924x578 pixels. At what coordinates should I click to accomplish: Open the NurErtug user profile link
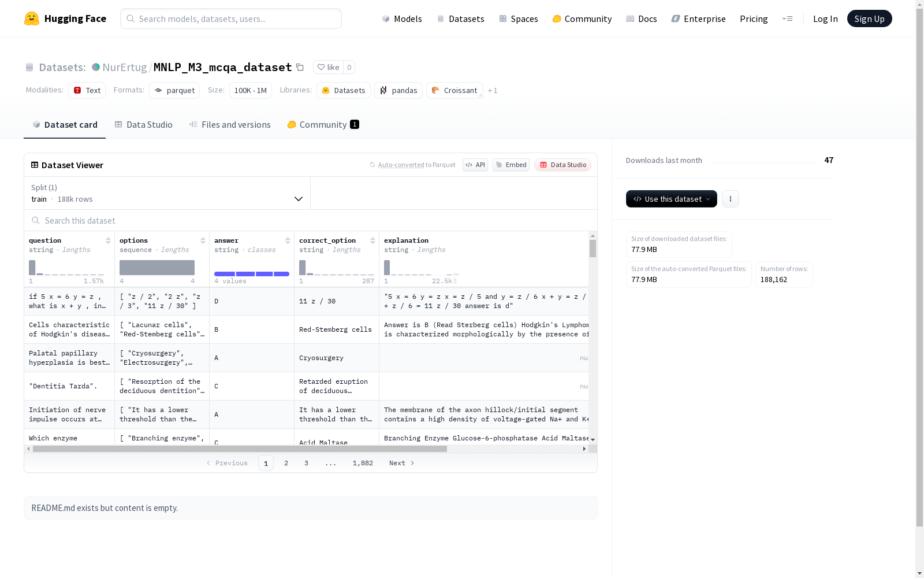click(x=125, y=67)
